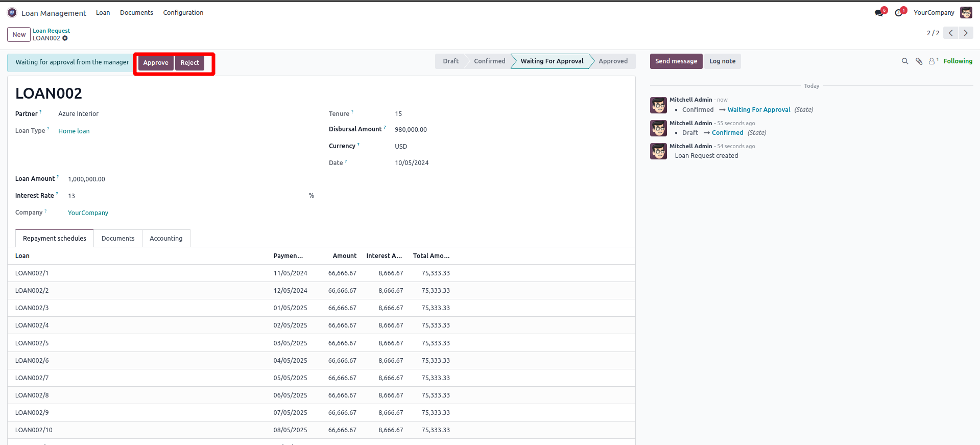The width and height of the screenshot is (980, 445).
Task: Click the 12/05/2024 payment date cell
Action: (x=290, y=291)
